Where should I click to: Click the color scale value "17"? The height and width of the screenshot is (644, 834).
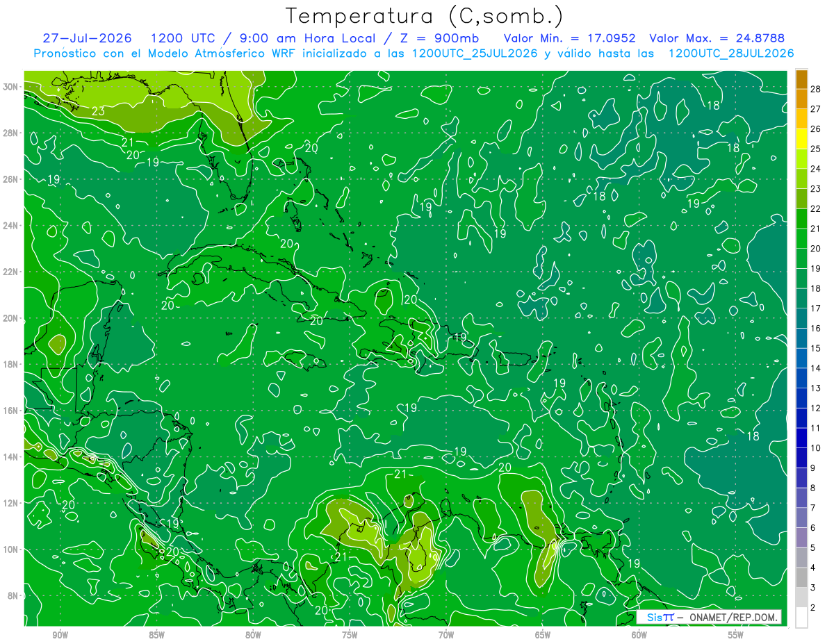816,308
